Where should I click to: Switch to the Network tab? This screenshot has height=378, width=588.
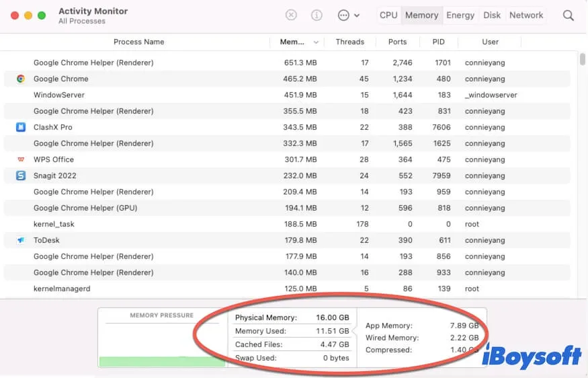(x=526, y=15)
